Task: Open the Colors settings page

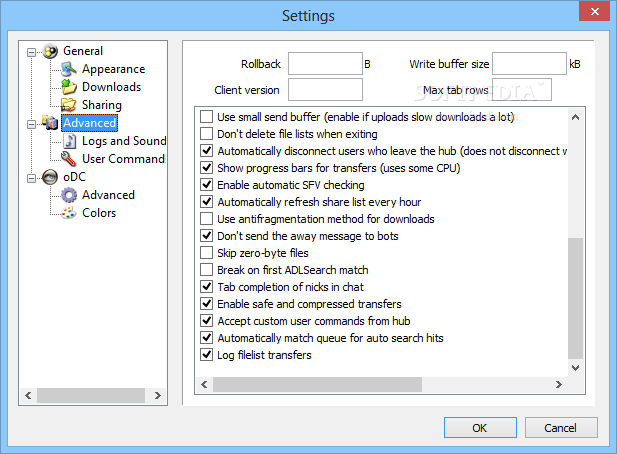Action: coord(99,213)
